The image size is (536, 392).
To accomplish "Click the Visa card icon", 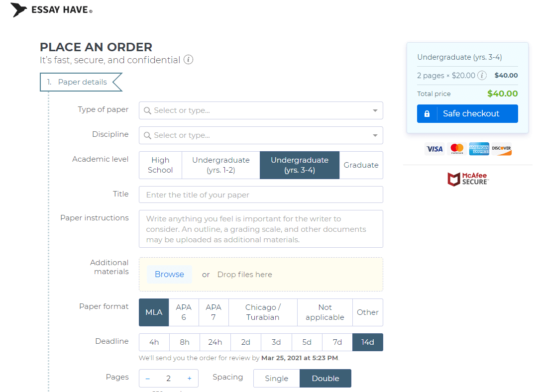I will point(434,149).
